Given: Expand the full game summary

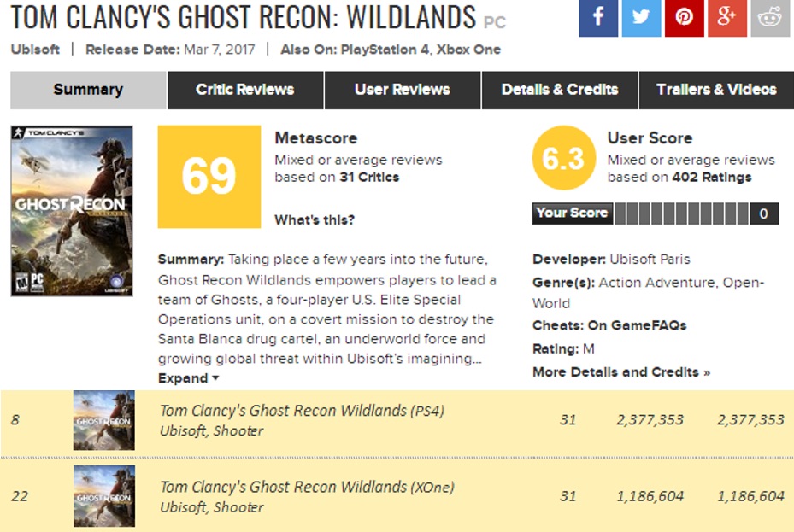Looking at the screenshot, I should click(x=188, y=378).
